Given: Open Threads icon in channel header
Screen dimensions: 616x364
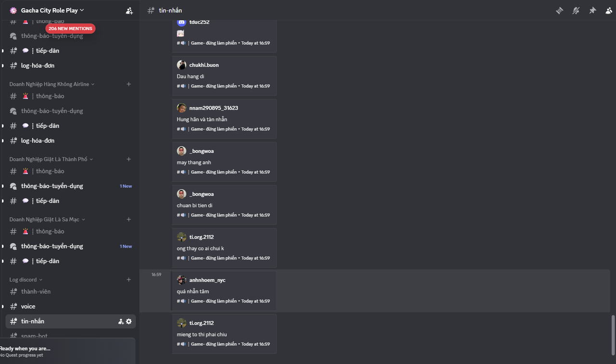Looking at the screenshot, I should click(x=559, y=10).
